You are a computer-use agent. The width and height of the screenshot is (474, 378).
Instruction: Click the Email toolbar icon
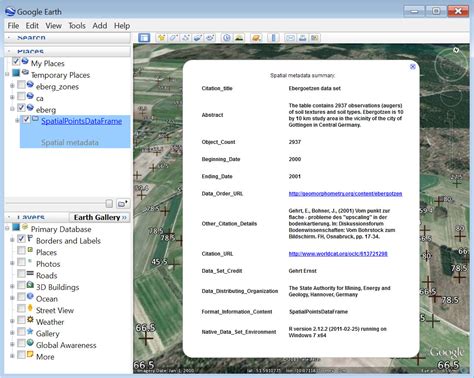pos(290,38)
